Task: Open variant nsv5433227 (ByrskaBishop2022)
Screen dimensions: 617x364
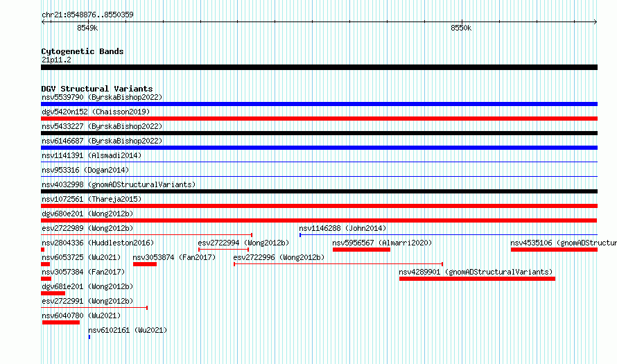Action: click(x=102, y=126)
